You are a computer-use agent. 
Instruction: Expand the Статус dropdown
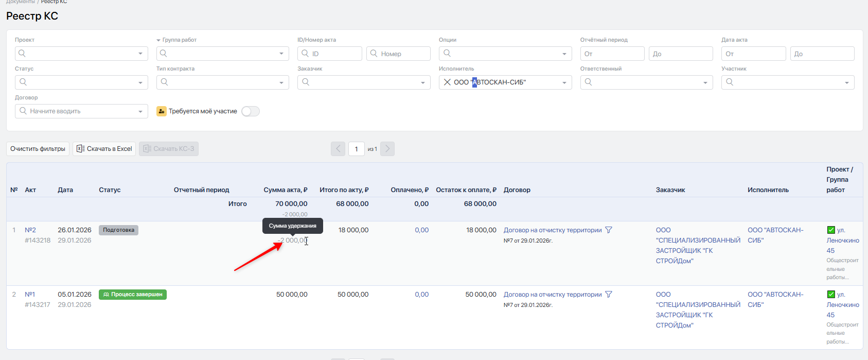(140, 82)
